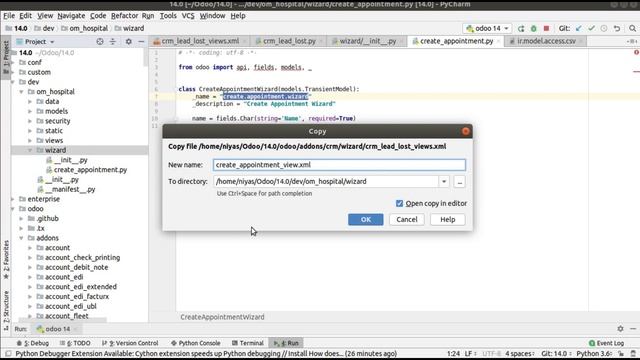
Task: Click the Rerun odoo 14 icon in toolbar
Action: click(x=521, y=29)
